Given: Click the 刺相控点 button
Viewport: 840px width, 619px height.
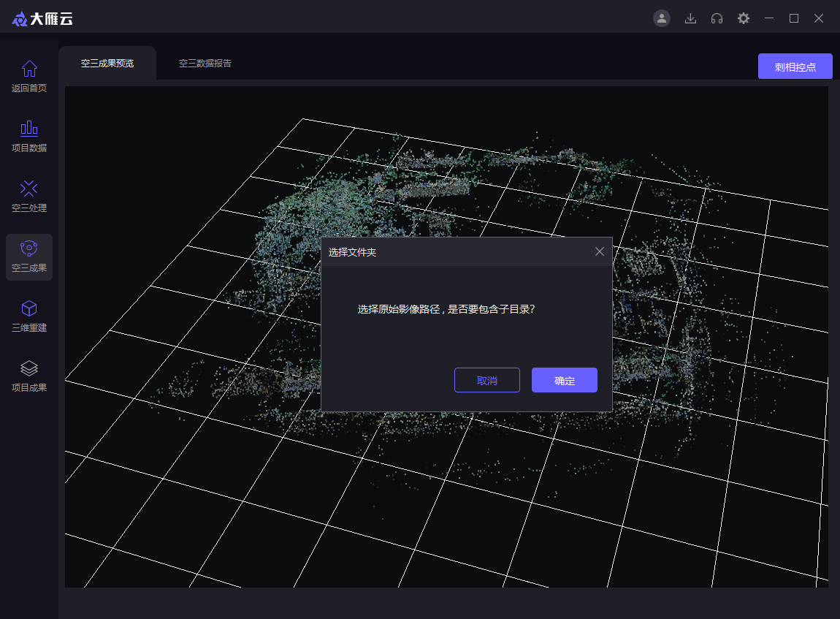Looking at the screenshot, I should [795, 67].
